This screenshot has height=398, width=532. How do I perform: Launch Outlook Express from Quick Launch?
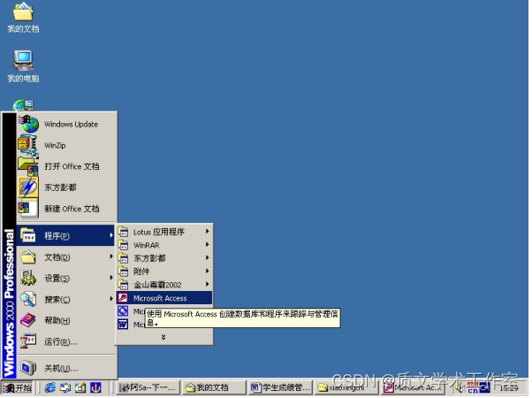65,387
